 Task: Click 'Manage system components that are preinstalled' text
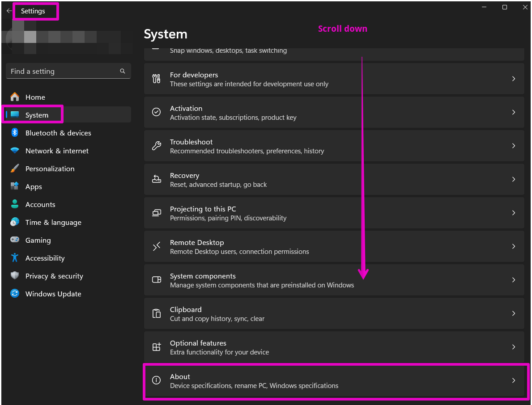click(262, 285)
